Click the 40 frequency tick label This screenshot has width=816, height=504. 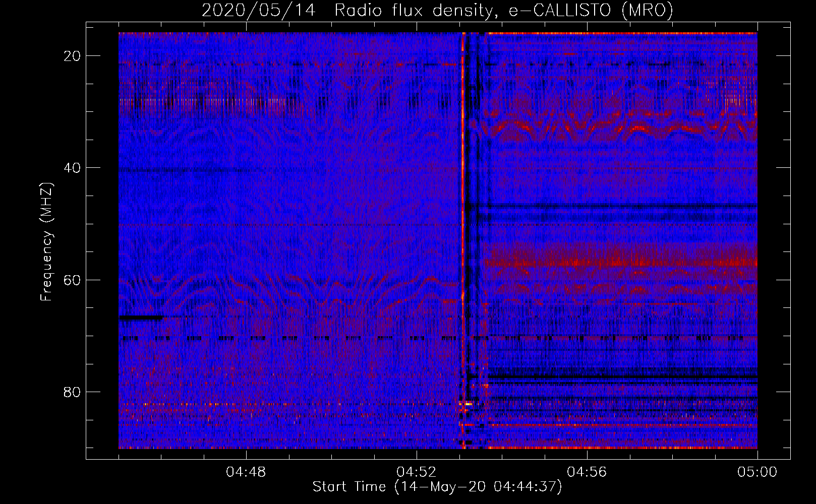coord(72,168)
